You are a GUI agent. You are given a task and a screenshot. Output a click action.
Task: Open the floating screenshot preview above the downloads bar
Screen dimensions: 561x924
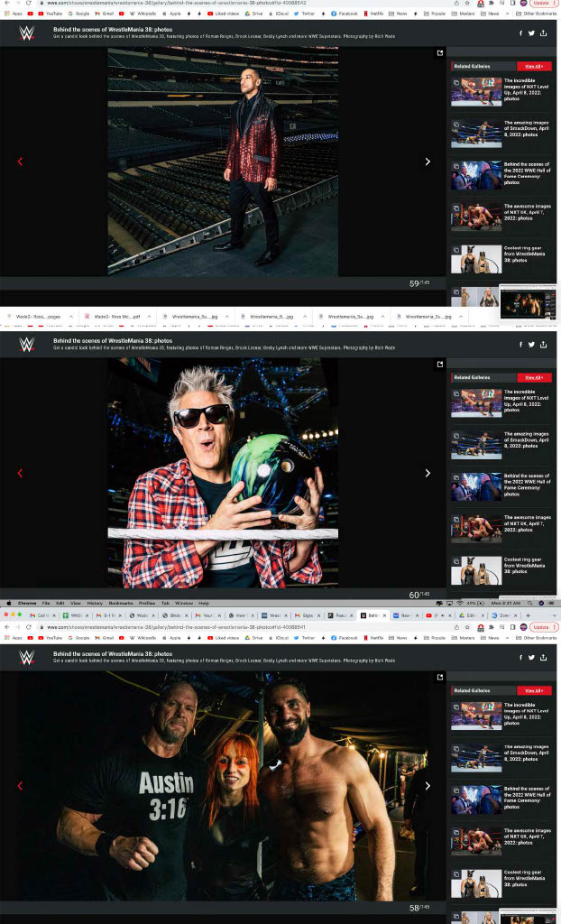(x=528, y=303)
